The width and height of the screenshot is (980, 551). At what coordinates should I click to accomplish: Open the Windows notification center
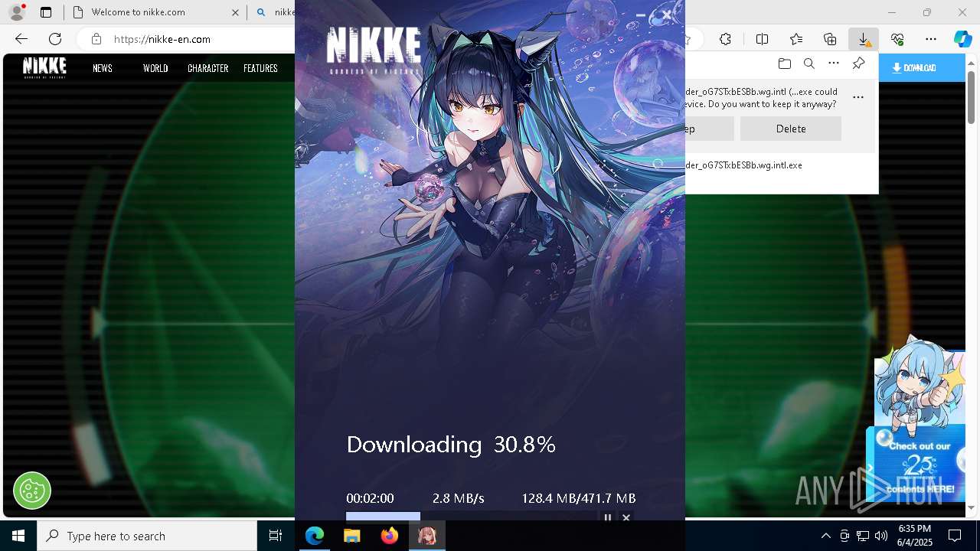point(955,536)
